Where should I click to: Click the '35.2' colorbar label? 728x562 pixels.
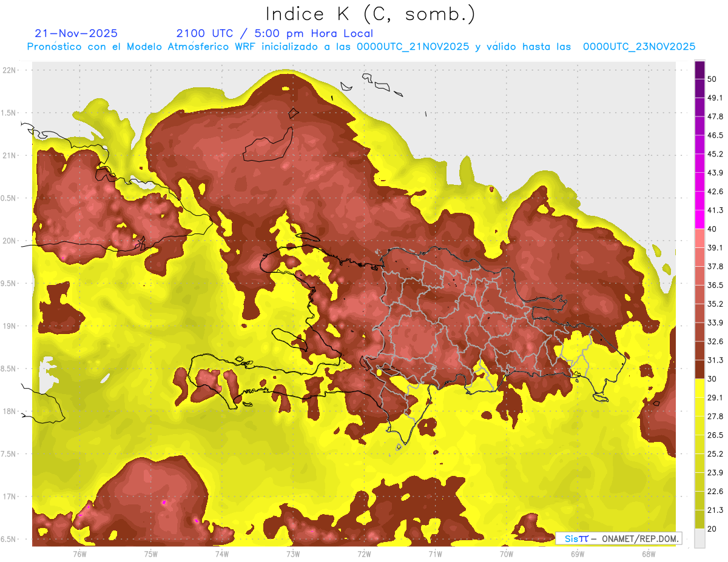tap(715, 304)
